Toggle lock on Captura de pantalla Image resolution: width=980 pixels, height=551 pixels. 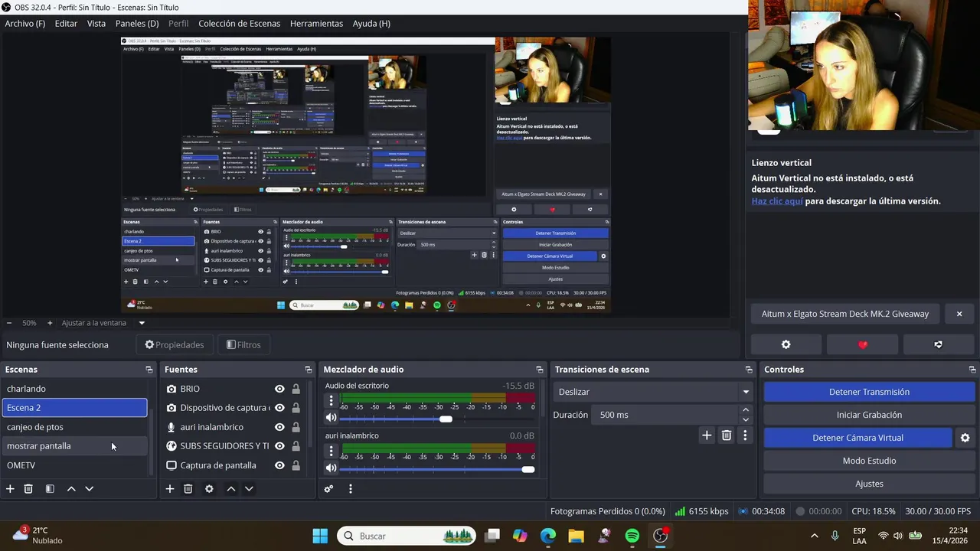tap(296, 465)
